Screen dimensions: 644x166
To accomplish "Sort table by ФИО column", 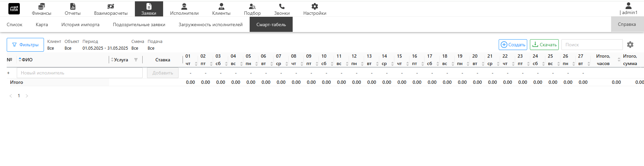I will pos(20,60).
